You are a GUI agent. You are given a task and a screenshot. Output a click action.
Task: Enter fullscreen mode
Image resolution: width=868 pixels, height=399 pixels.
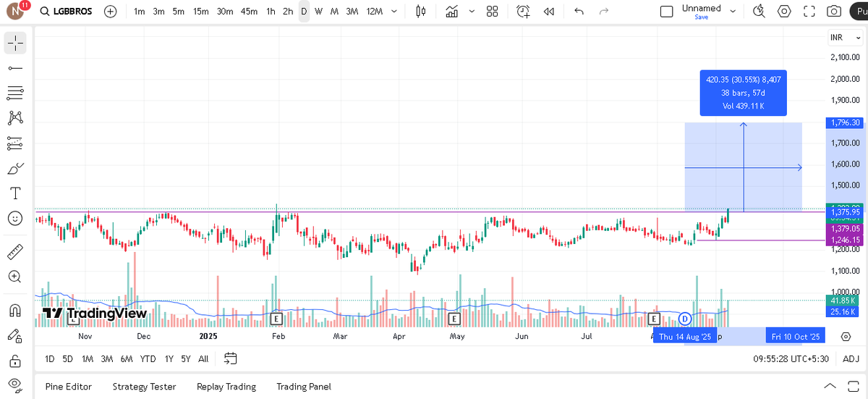tap(809, 12)
